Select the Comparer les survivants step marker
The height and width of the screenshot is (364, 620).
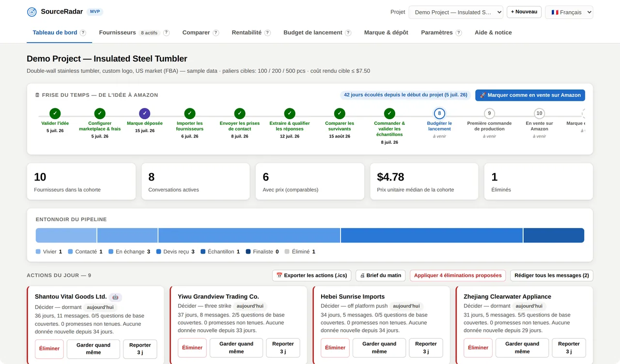[340, 113]
